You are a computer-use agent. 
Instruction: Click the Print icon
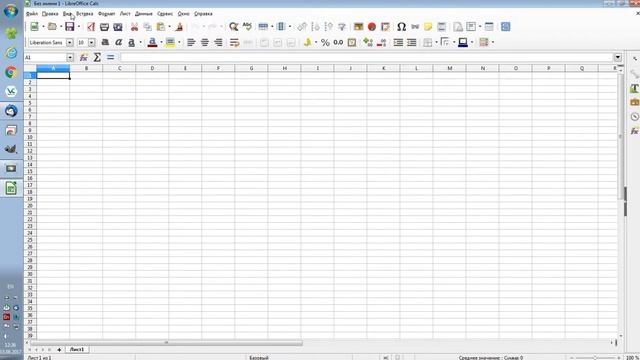(104, 27)
